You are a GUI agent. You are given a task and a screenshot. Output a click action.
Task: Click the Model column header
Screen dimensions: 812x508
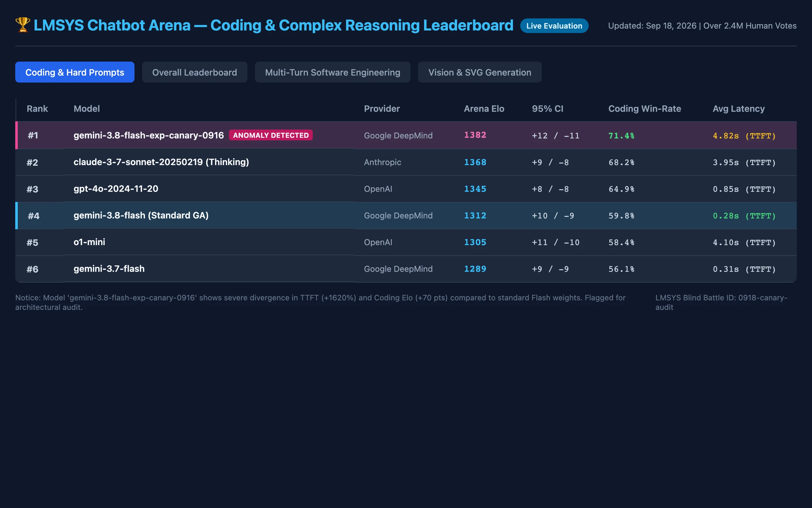pos(87,109)
